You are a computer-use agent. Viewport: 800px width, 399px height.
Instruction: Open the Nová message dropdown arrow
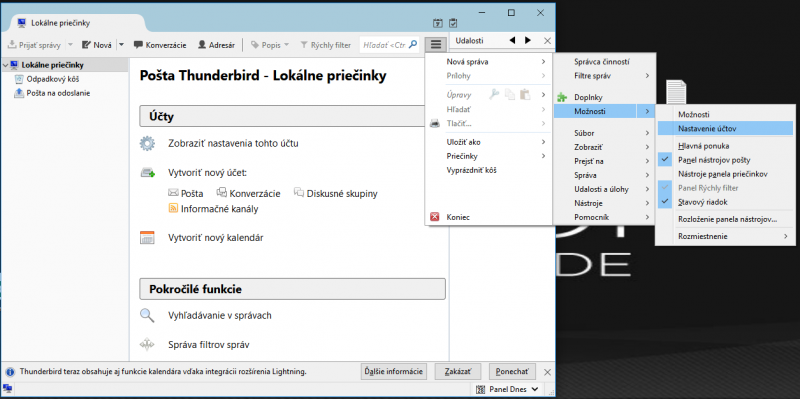click(x=121, y=45)
